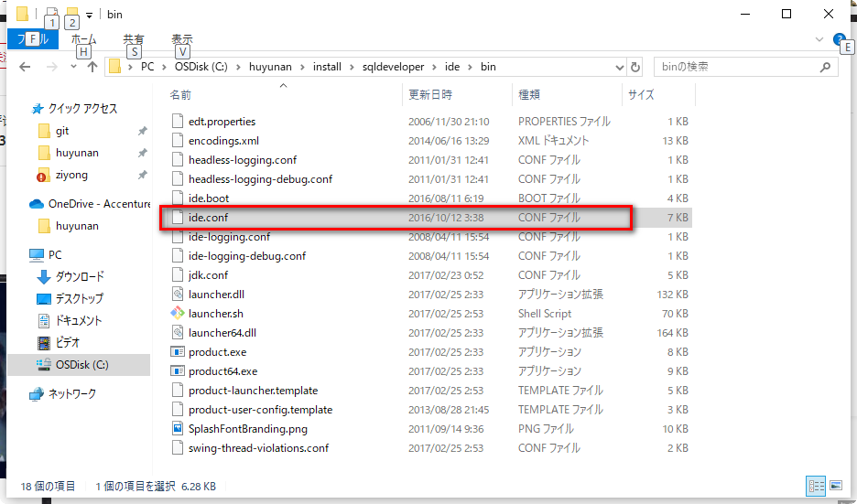Select the product.exe application icon
The image size is (857, 504).
177,352
